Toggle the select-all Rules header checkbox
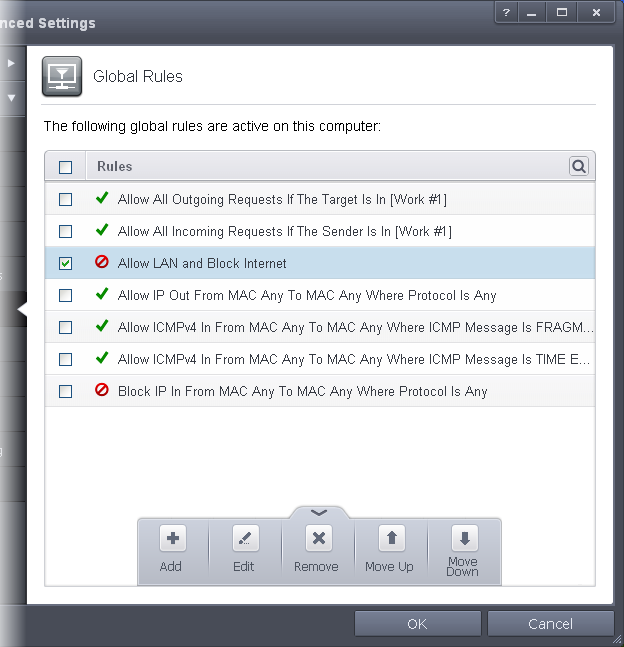The width and height of the screenshot is (624, 647). 66,167
